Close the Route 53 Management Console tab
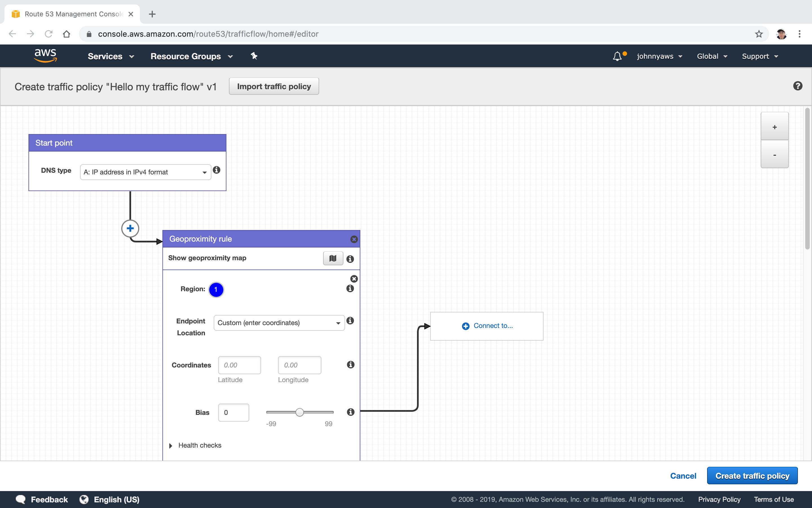The image size is (812, 508). point(131,14)
